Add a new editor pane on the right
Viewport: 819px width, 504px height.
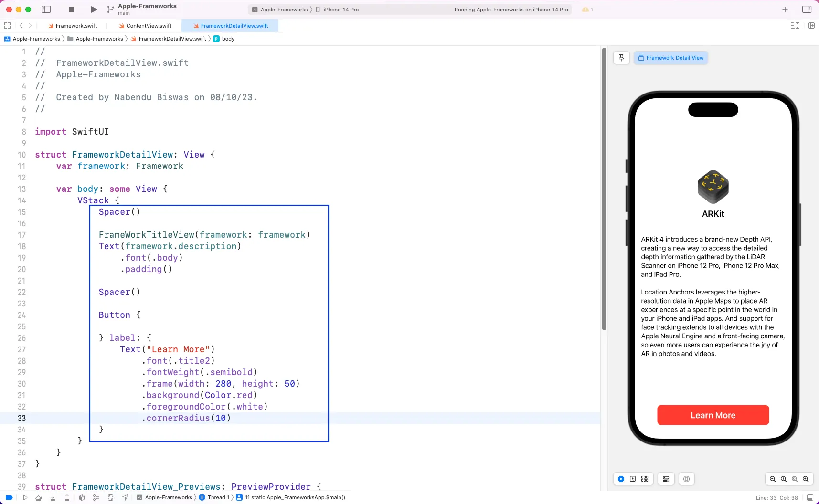coord(811,26)
